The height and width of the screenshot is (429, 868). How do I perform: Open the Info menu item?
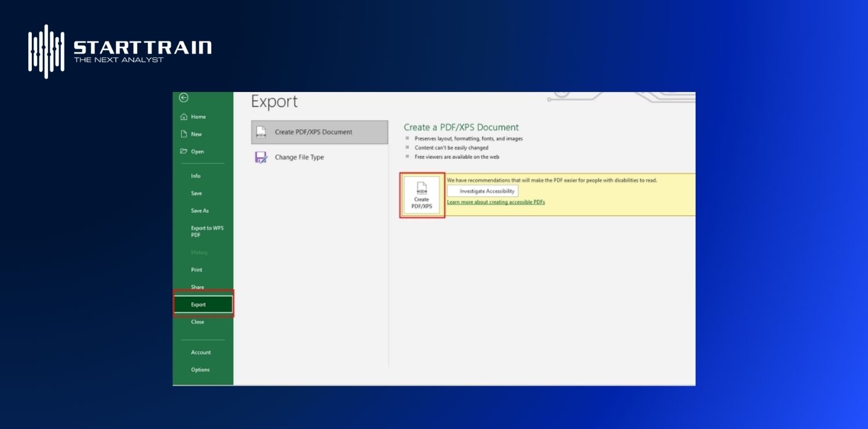pos(196,176)
